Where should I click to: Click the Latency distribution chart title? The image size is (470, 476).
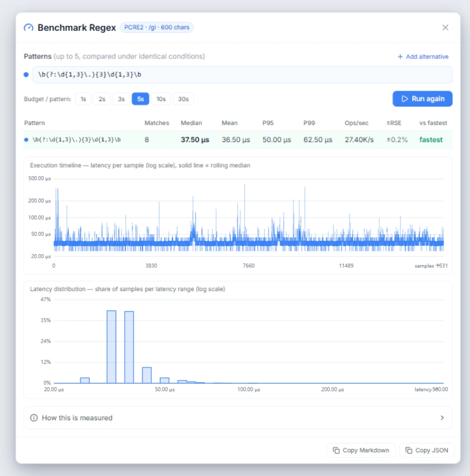128,289
